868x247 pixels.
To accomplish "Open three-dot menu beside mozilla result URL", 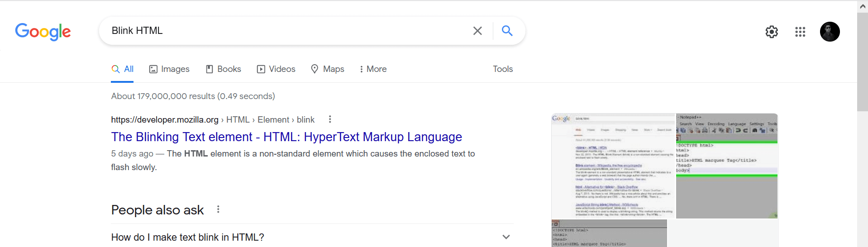I will 330,119.
